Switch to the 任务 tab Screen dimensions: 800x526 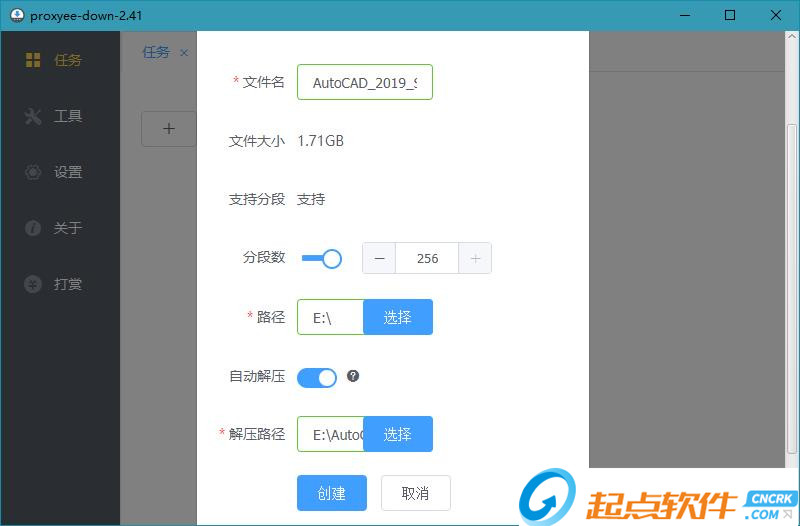(x=156, y=52)
